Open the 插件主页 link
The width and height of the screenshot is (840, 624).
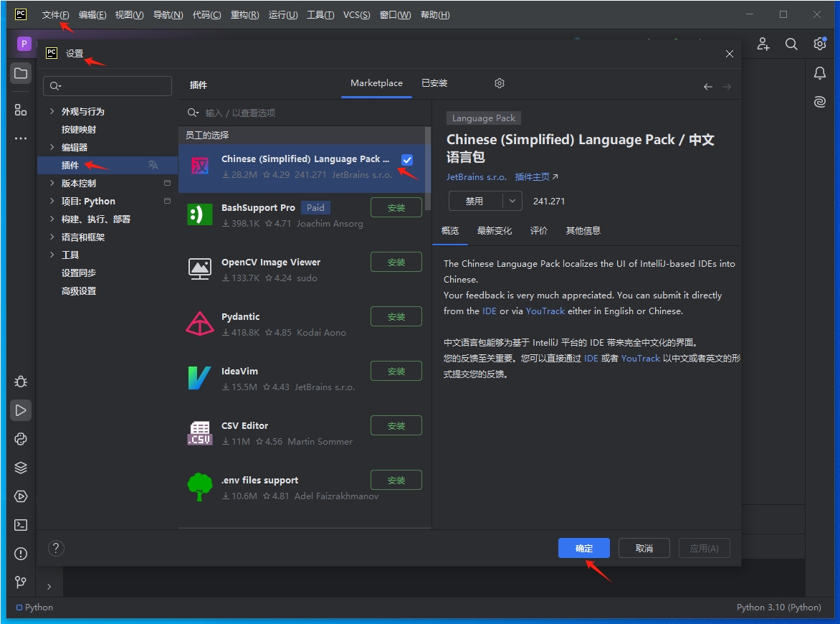pos(536,177)
